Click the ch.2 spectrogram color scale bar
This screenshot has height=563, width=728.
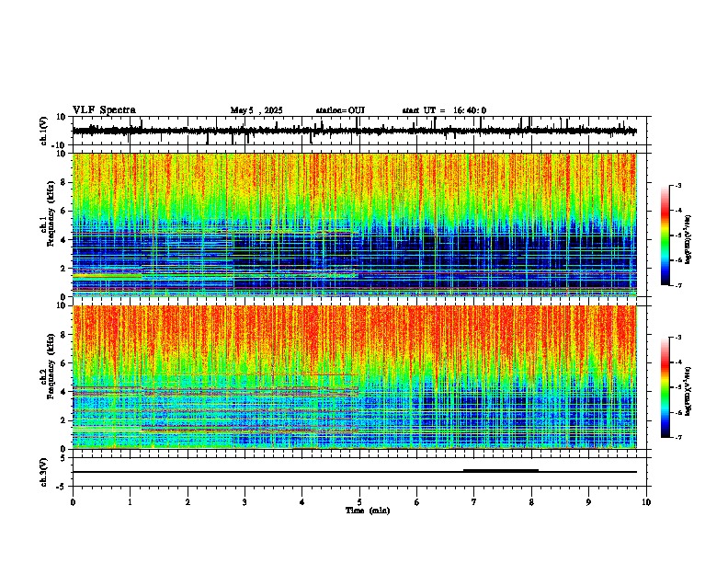(x=665, y=387)
